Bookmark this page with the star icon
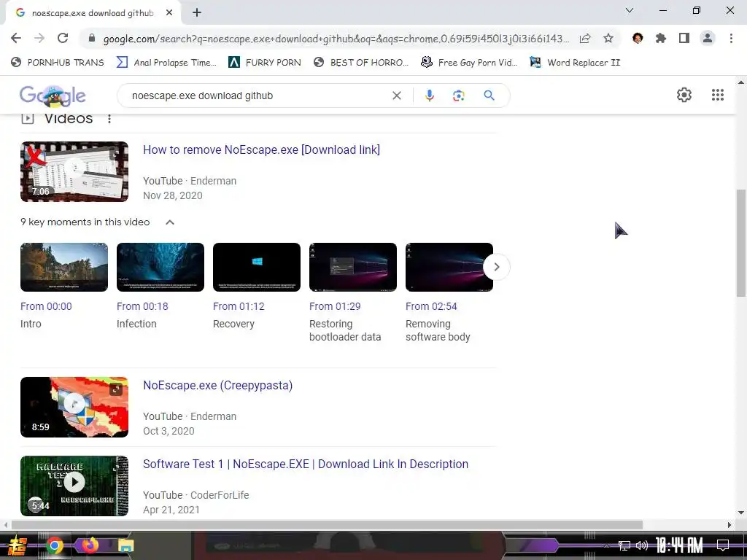Viewport: 747px width, 560px height. coord(608,39)
